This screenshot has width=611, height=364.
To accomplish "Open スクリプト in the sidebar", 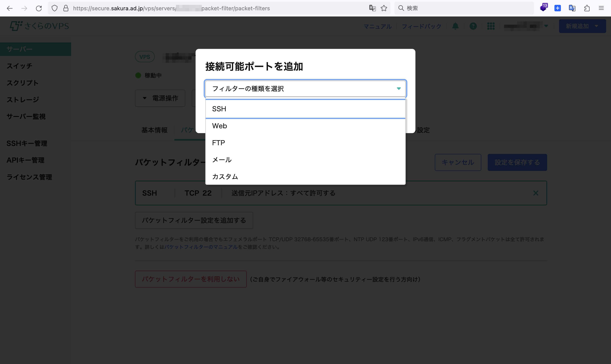I will pyautogui.click(x=23, y=83).
